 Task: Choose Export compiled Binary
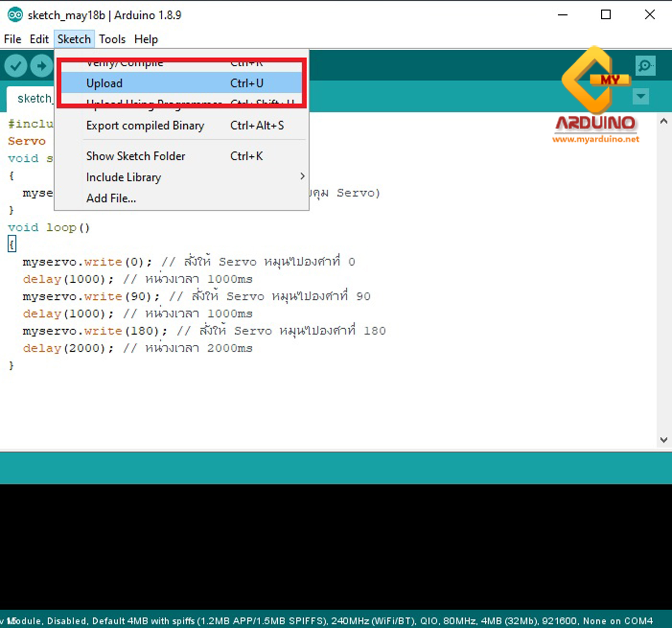click(145, 125)
